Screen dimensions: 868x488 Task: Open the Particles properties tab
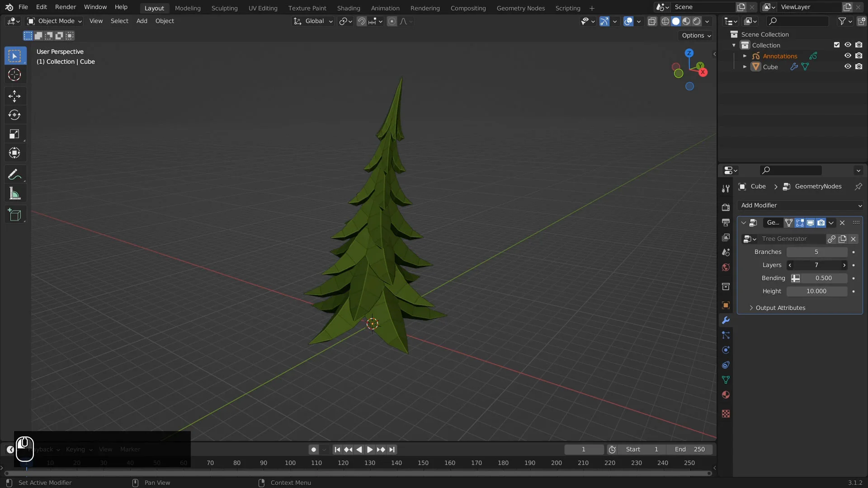pyautogui.click(x=726, y=335)
